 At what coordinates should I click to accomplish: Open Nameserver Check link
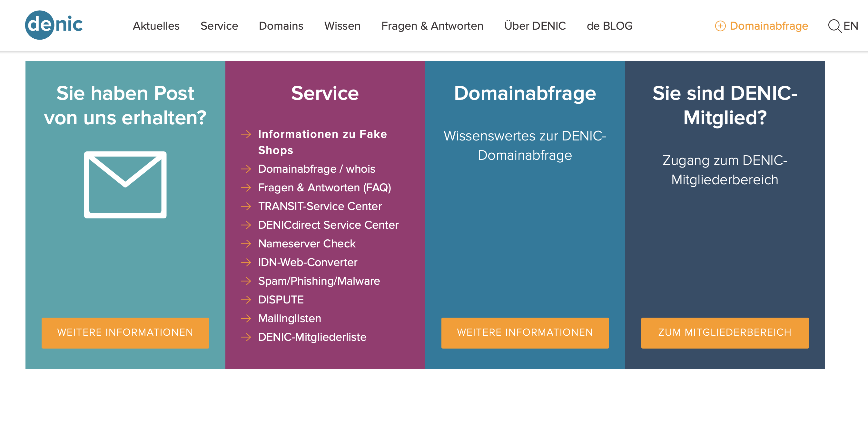(x=307, y=244)
